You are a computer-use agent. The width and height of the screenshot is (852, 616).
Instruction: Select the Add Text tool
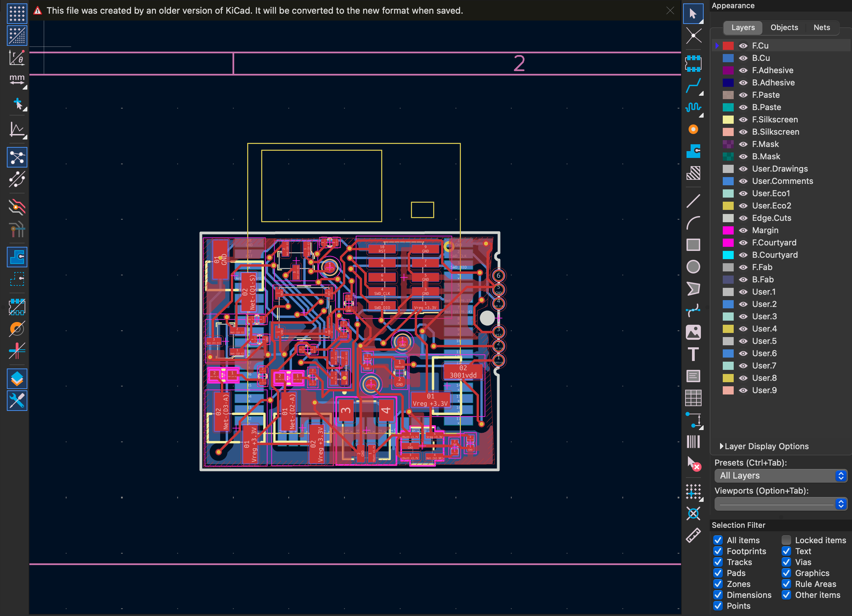pyautogui.click(x=693, y=354)
